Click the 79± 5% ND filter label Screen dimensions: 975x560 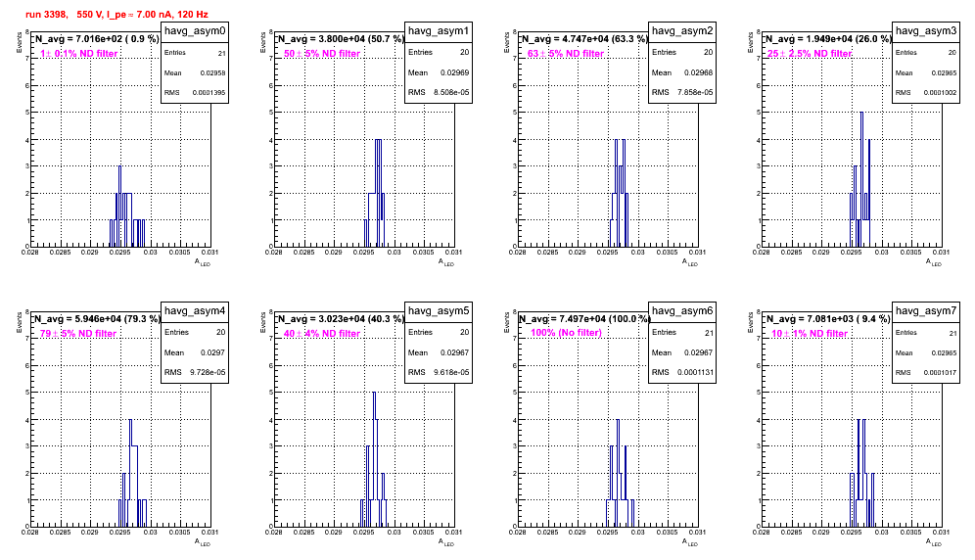[78, 334]
